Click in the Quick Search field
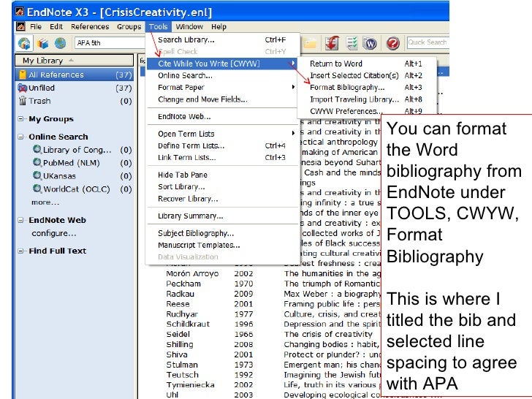The image size is (532, 399). (427, 42)
